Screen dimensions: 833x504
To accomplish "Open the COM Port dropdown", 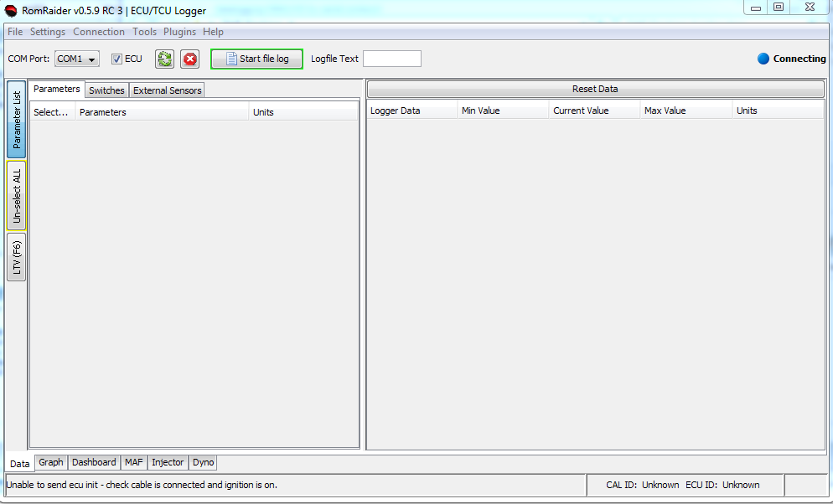I will [77, 59].
